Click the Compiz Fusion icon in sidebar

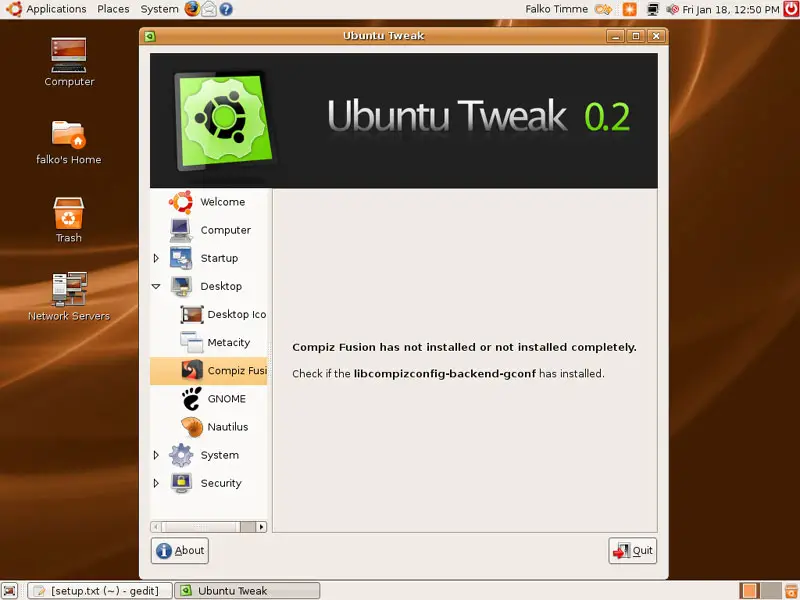pyautogui.click(x=192, y=370)
